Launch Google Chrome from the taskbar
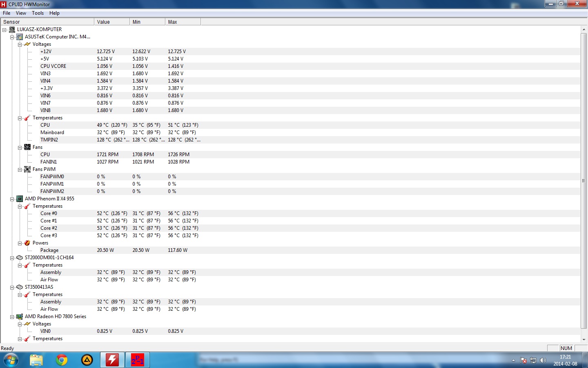This screenshot has height=368, width=588. click(x=62, y=360)
